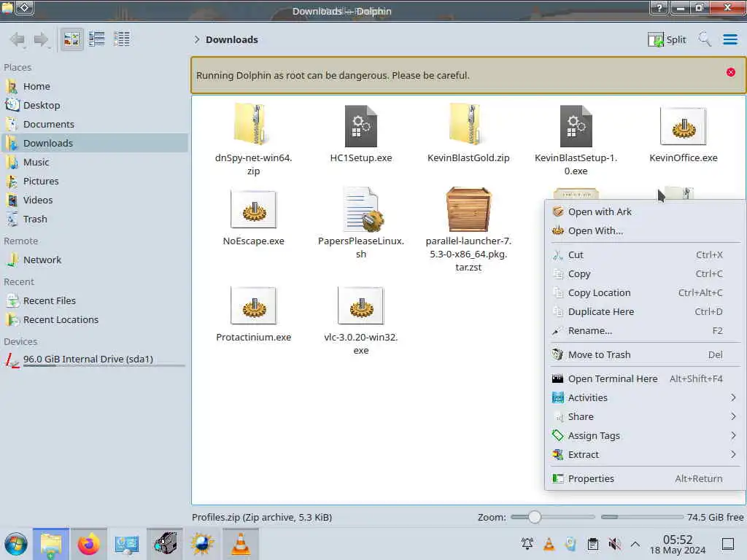
Task: Select Protactinium.exe file icon
Action: tap(253, 306)
